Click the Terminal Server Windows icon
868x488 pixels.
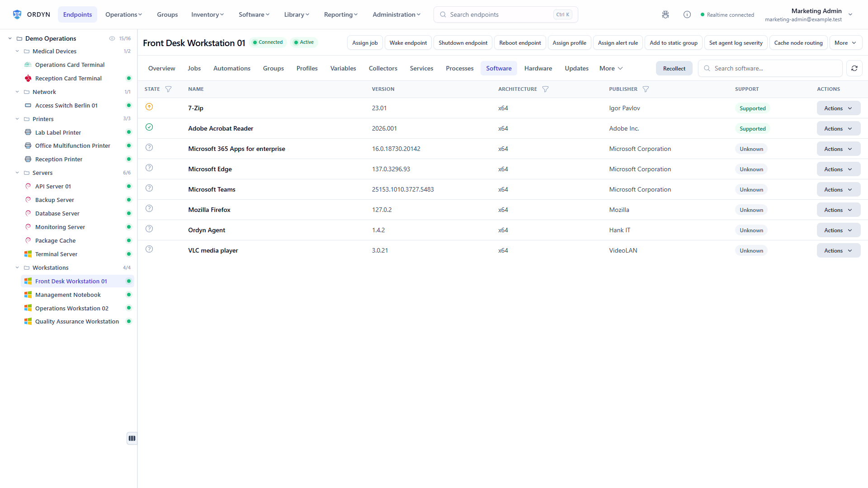tap(28, 254)
